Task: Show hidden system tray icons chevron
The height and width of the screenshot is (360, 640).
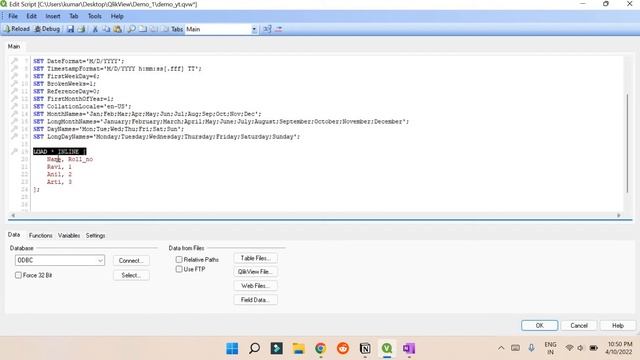Action: [501, 348]
